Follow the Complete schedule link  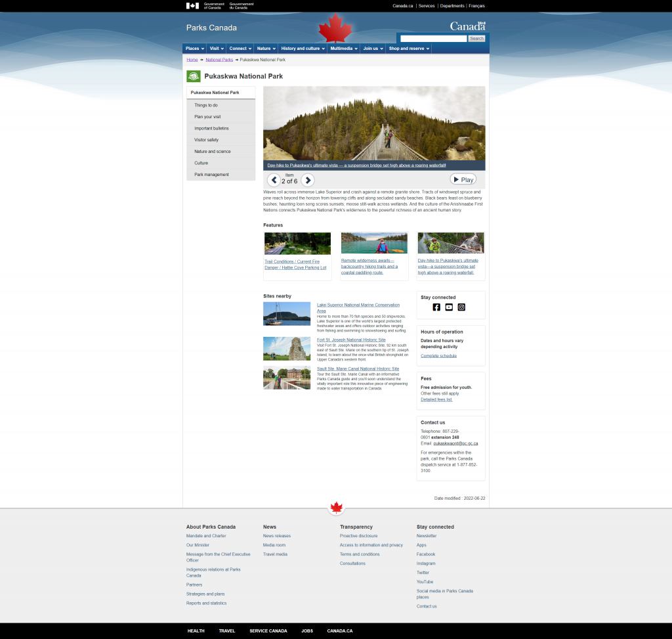[x=438, y=355]
